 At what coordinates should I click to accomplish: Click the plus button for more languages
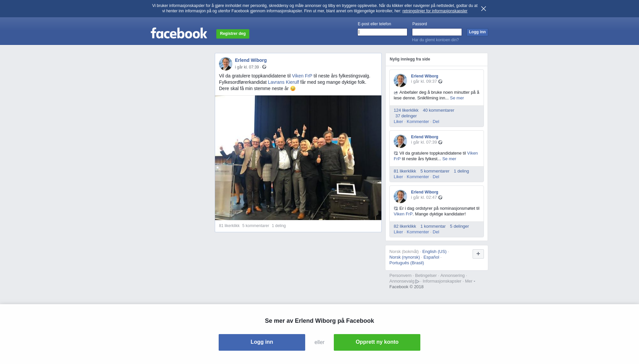(x=478, y=254)
